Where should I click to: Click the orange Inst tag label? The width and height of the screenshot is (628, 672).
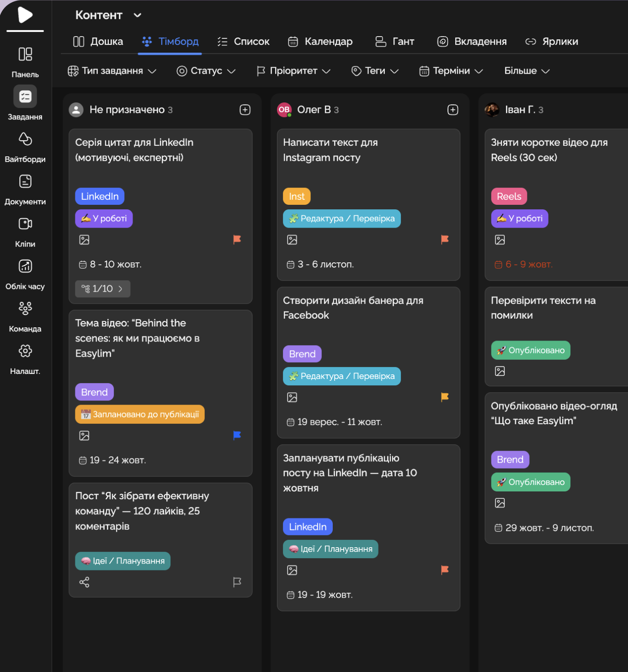tap(297, 197)
